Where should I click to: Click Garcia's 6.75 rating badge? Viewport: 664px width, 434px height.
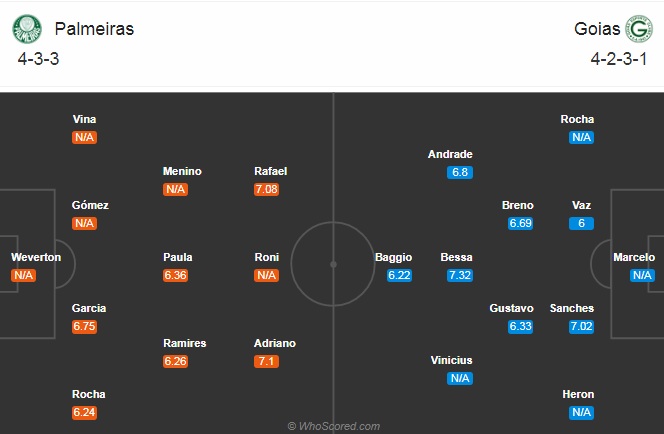[x=84, y=326]
